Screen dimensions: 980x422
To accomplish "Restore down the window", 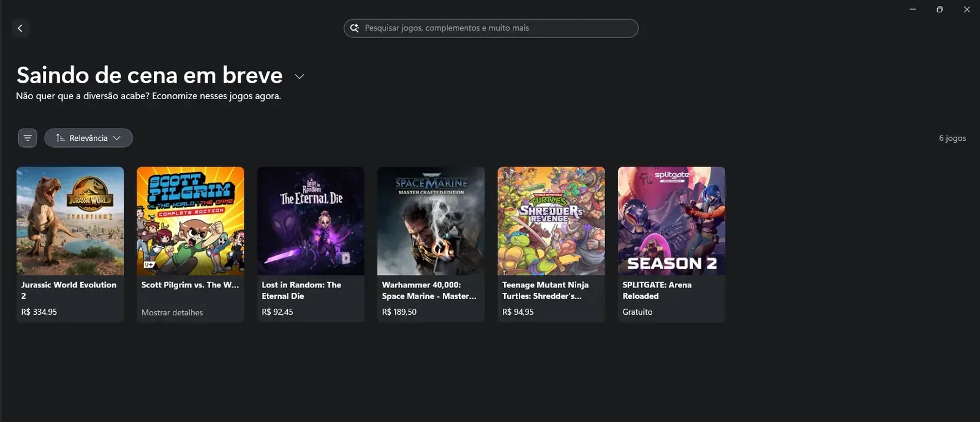I will [x=940, y=9].
